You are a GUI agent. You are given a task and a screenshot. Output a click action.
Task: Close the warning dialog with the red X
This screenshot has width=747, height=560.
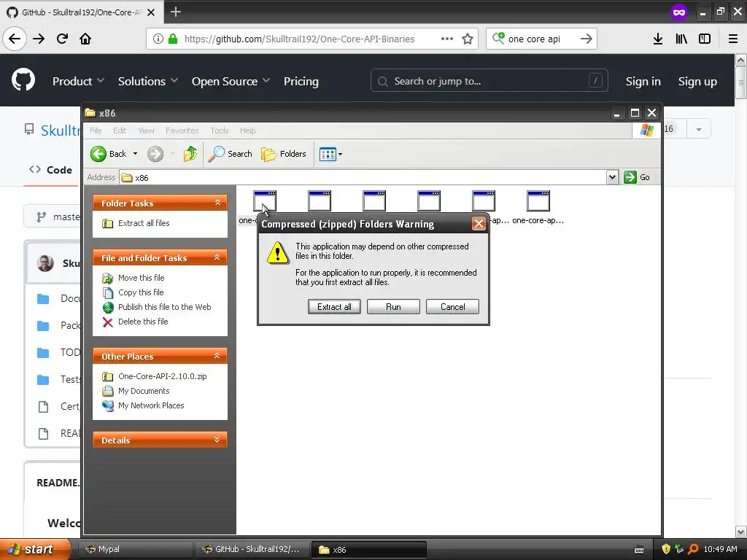tap(479, 224)
